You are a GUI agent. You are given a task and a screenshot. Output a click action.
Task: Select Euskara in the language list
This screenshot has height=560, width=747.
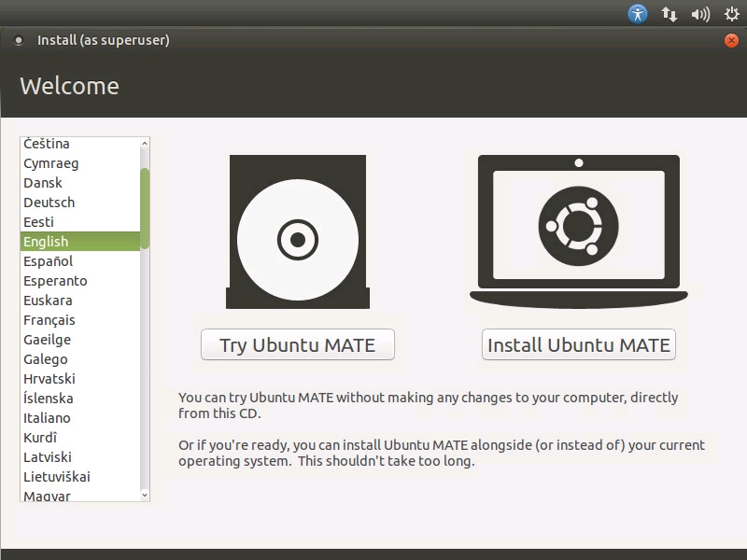(80, 300)
